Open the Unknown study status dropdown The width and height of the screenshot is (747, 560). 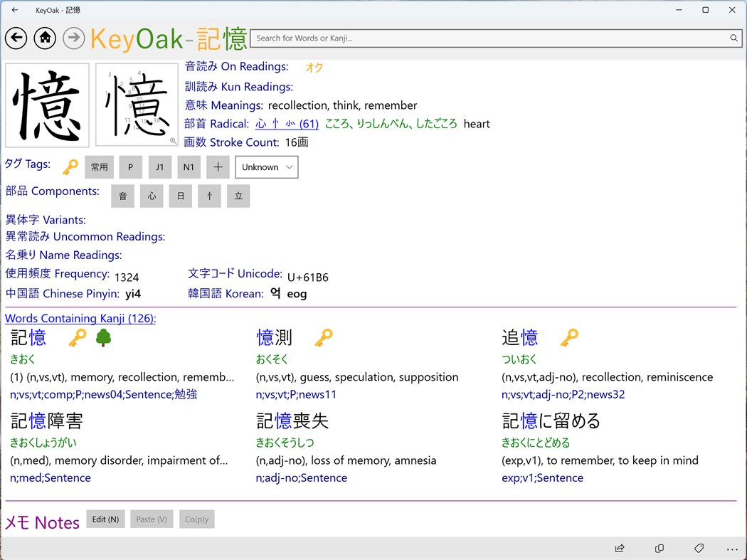[x=266, y=167]
